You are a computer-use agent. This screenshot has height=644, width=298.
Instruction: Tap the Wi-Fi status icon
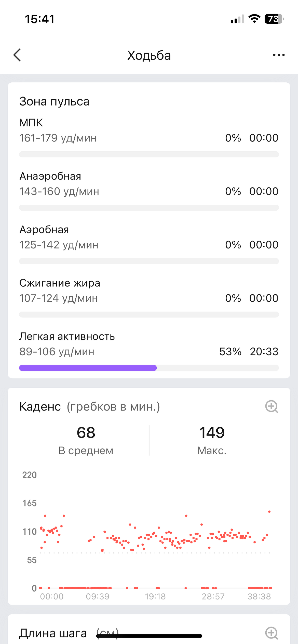254,19
